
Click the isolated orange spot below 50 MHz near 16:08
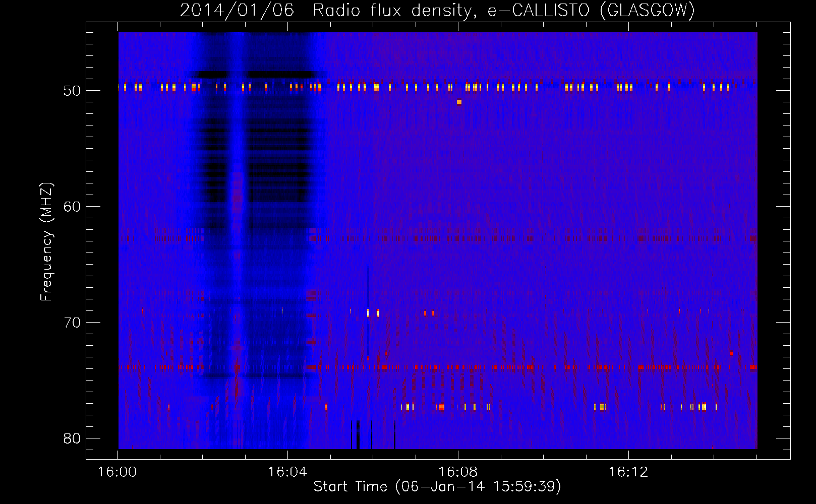click(459, 102)
